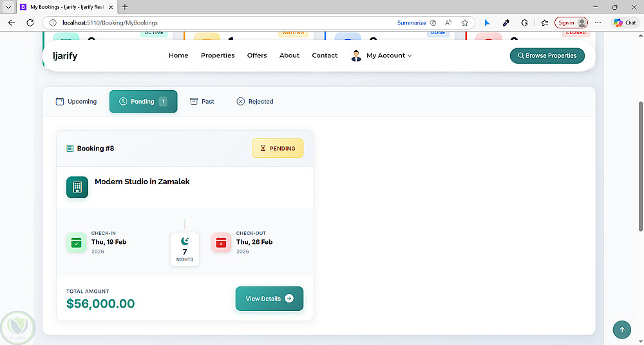
Task: Click the browser Sign in button
Action: tap(571, 23)
